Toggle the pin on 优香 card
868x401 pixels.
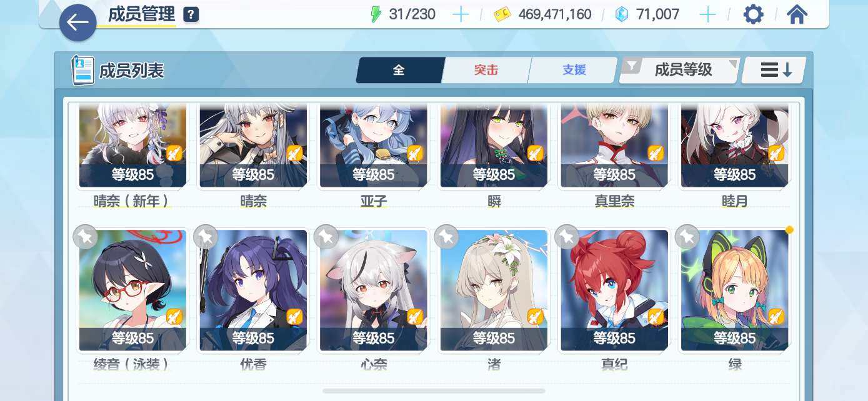click(206, 237)
